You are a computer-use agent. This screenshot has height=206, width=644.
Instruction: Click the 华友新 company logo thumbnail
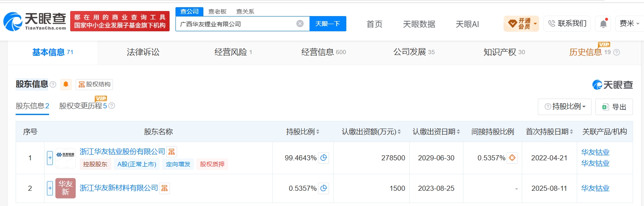click(66, 188)
